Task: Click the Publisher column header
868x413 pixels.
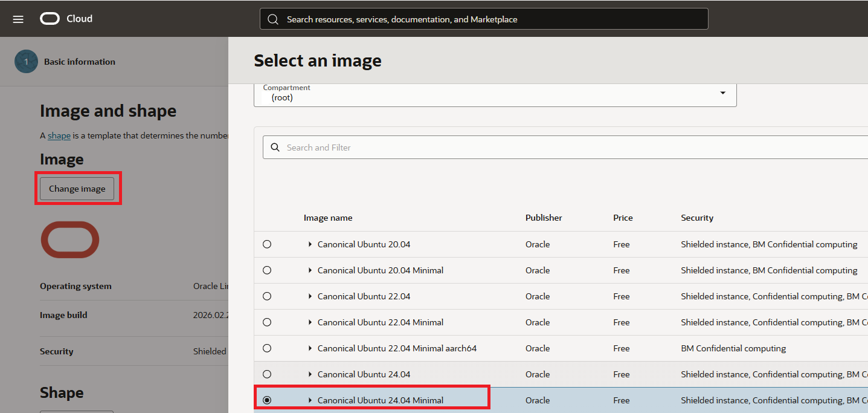Action: 544,218
